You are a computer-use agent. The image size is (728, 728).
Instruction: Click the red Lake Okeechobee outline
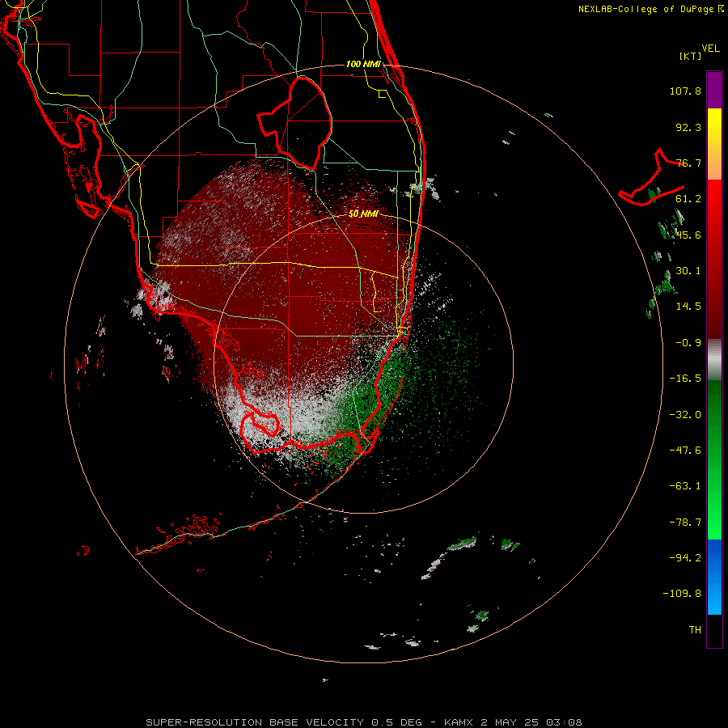click(294, 123)
